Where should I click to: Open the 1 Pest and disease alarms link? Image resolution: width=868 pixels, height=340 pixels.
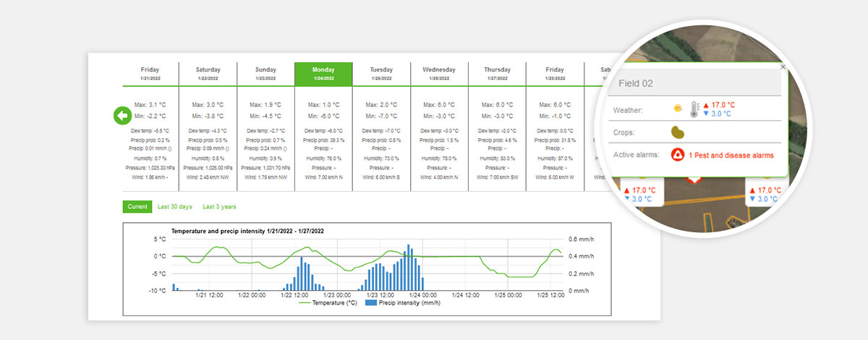tap(731, 155)
